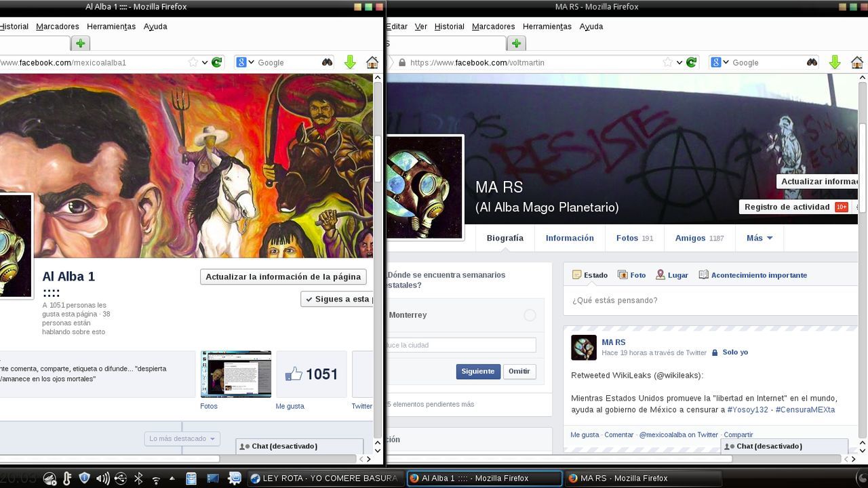Click search binoculars icon in Al Alba window

[328, 62]
